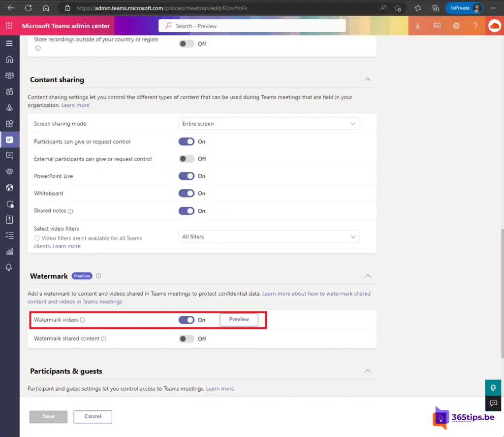This screenshot has width=504, height=437.
Task: Open Analytics & reports chart icon
Action: tap(9, 252)
